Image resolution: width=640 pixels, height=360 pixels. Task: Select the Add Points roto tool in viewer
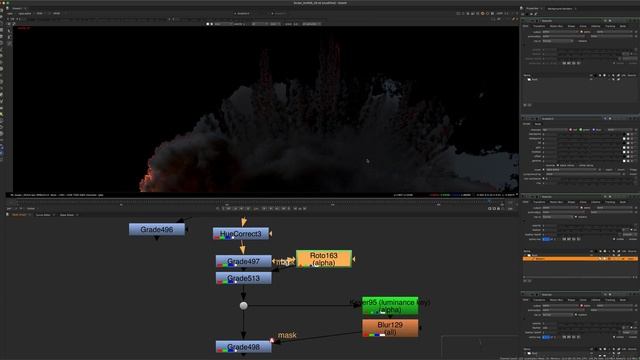click(x=9, y=37)
